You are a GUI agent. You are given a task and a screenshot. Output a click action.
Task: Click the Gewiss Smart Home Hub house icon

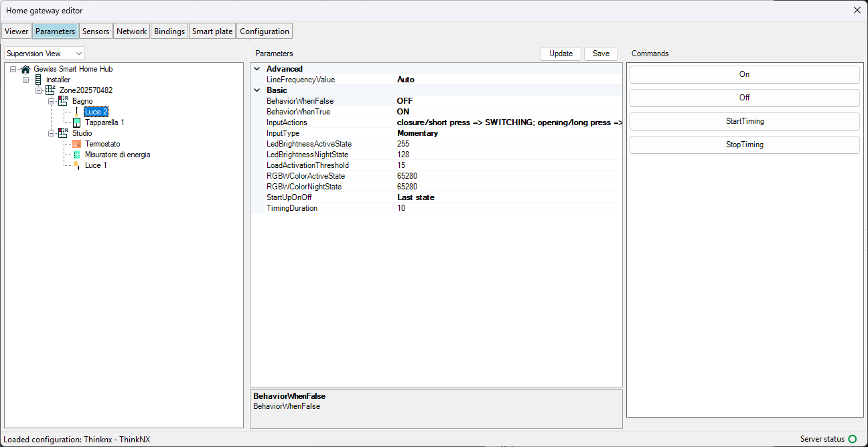[x=25, y=69]
